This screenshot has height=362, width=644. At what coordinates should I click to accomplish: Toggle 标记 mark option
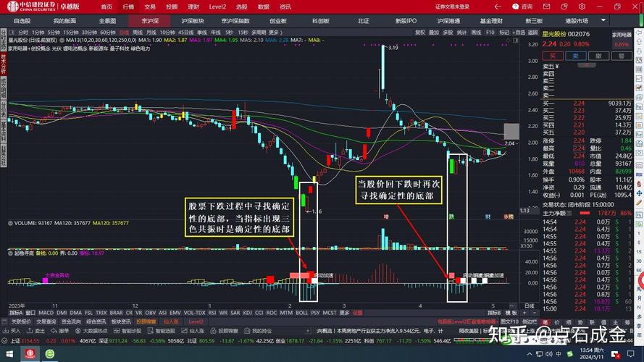[x=504, y=33]
